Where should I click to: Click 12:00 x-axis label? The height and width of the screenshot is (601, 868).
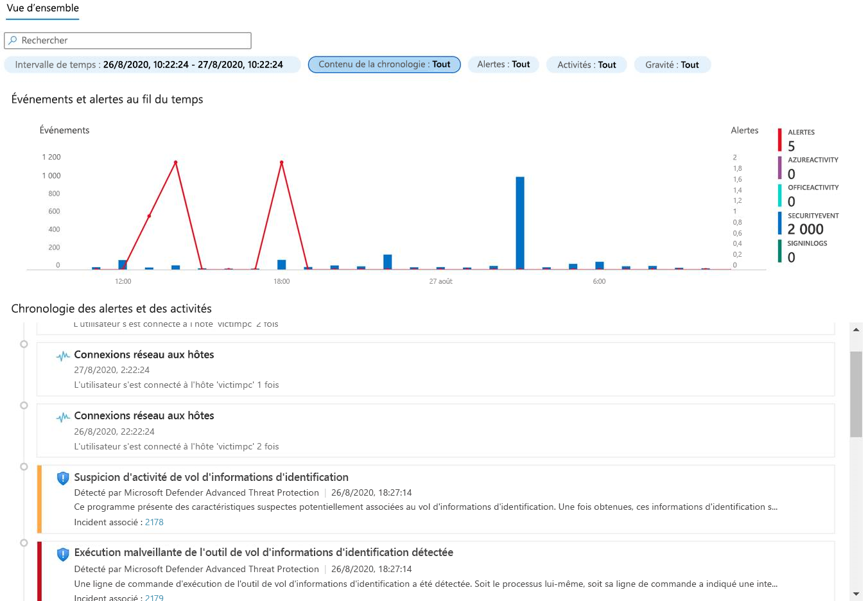click(123, 282)
